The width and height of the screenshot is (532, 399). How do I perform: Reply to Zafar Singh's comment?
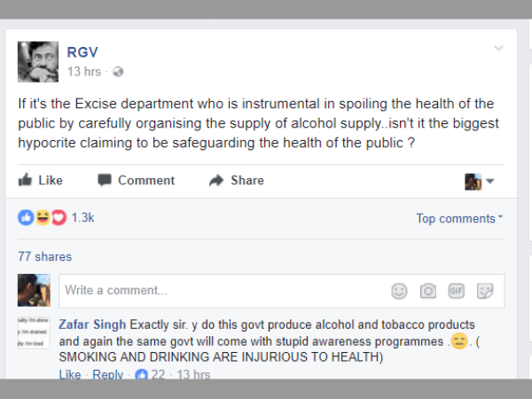pos(108,375)
